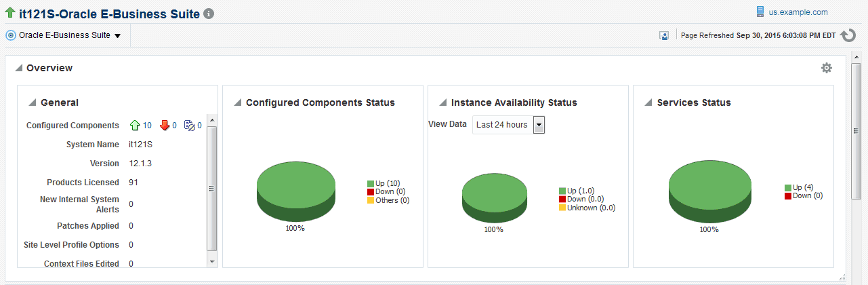Click the Context Files Edited label

point(81,264)
